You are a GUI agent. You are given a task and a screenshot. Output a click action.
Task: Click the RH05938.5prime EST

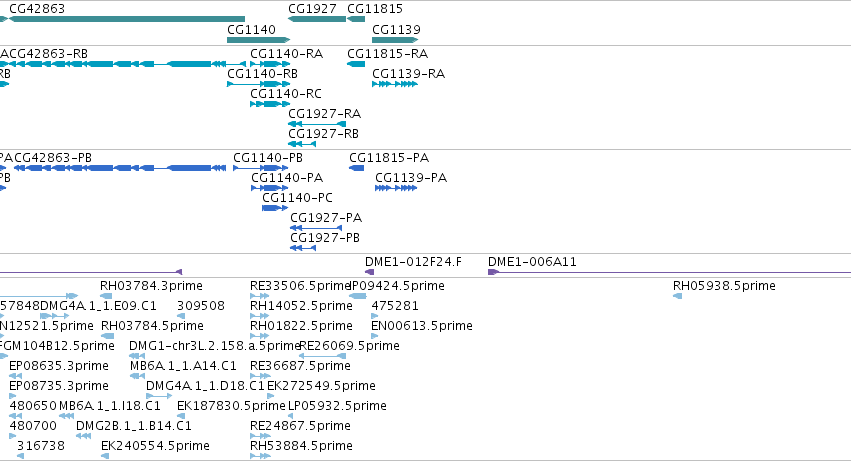pos(677,296)
